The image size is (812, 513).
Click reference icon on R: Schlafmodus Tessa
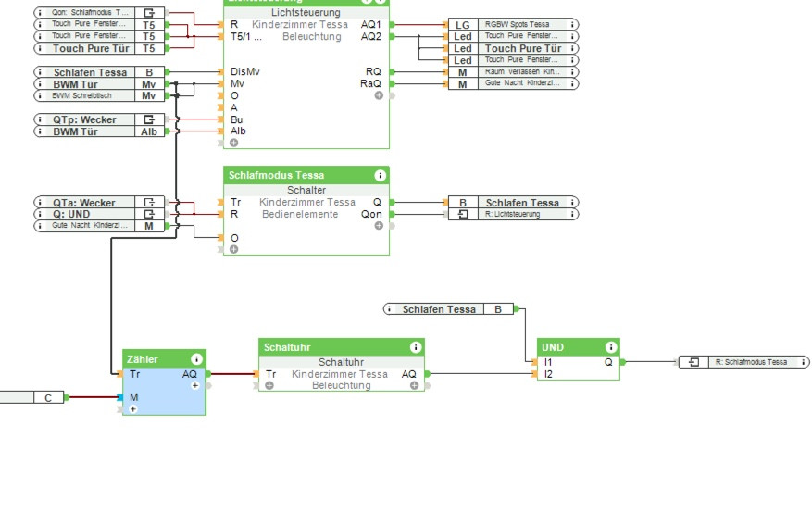pos(693,362)
